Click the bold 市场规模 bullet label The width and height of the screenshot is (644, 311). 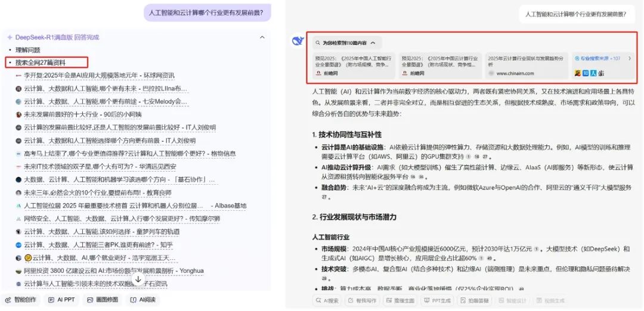334,248
